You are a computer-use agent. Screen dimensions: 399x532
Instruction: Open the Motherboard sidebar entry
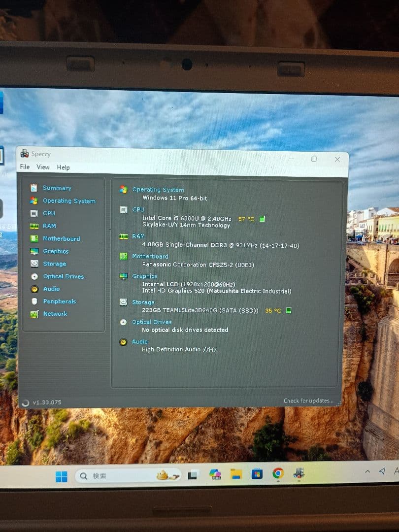tap(61, 238)
